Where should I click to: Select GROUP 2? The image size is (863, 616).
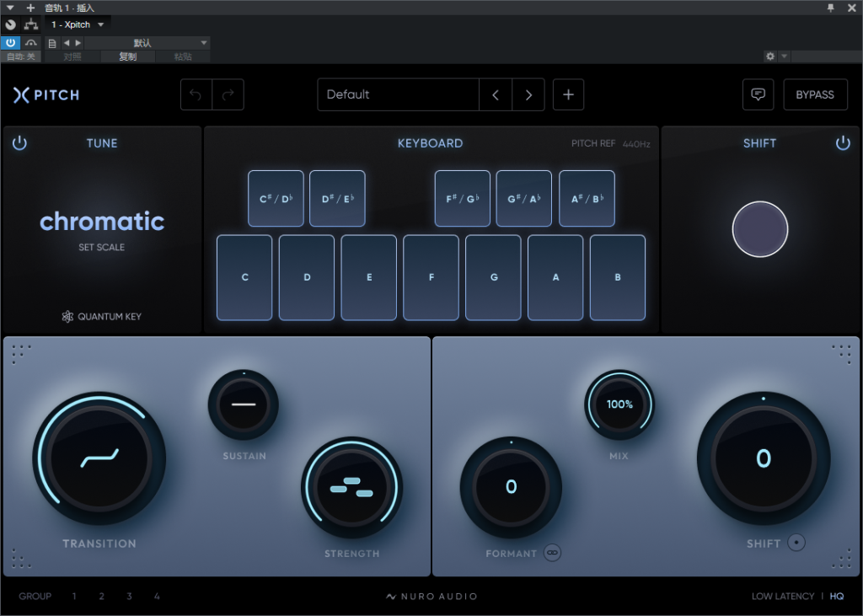pos(102,596)
